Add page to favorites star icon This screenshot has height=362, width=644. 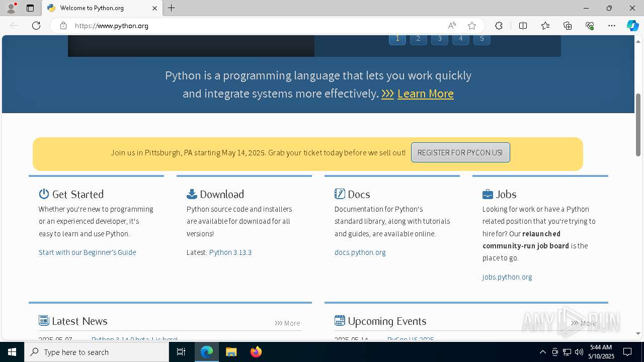[471, 26]
